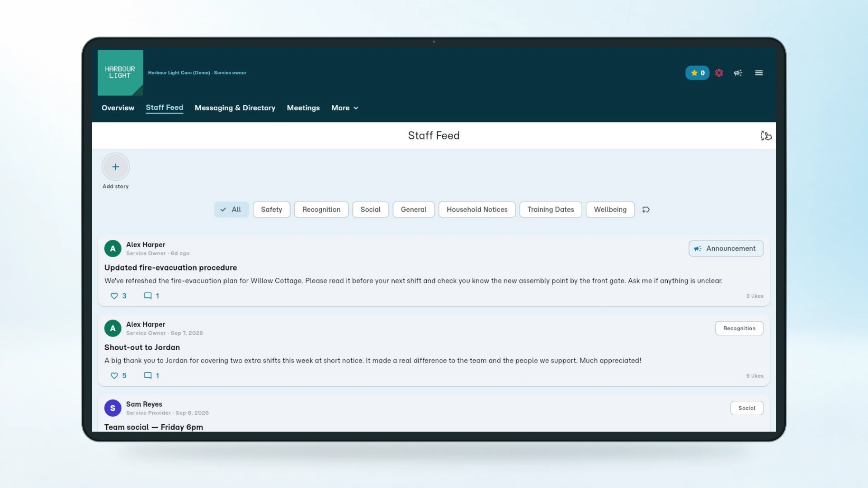Click the 5 likes count text
Screen dimensions: 868x488
[x=755, y=376]
